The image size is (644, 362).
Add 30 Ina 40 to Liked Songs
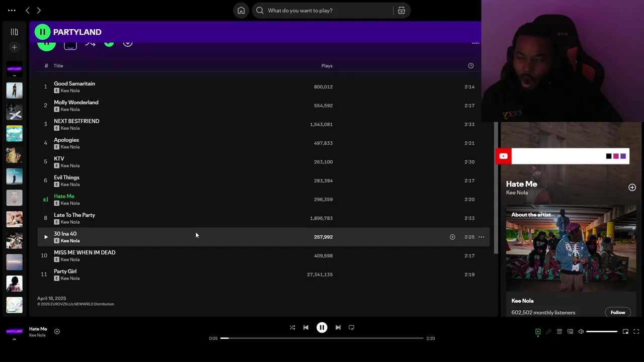point(452,237)
